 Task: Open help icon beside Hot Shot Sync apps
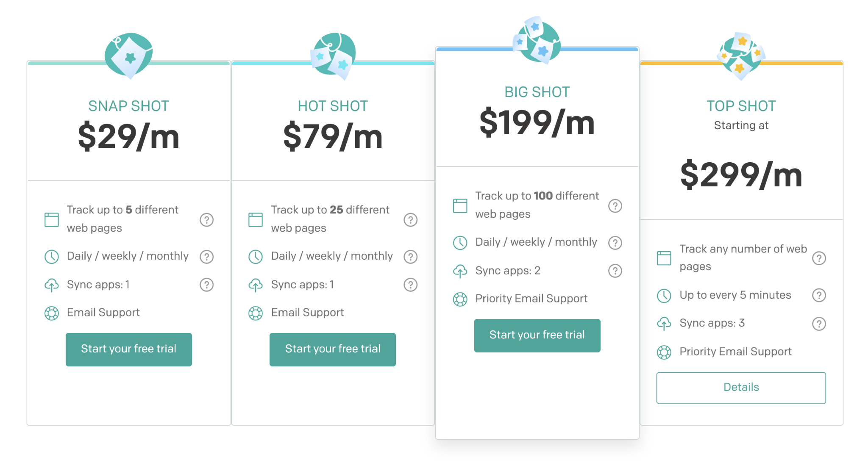[411, 285]
